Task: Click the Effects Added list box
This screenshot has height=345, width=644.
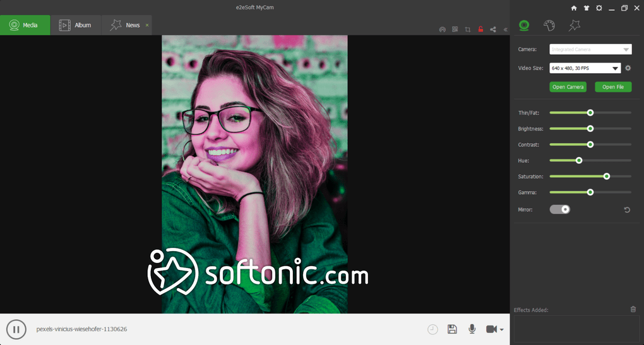Action: coord(576,329)
